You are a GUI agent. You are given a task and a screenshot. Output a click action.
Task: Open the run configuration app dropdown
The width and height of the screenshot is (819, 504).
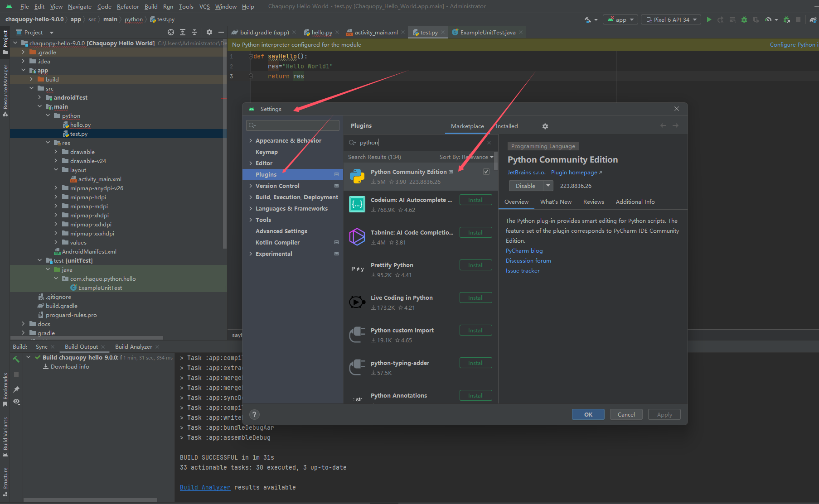tap(620, 19)
